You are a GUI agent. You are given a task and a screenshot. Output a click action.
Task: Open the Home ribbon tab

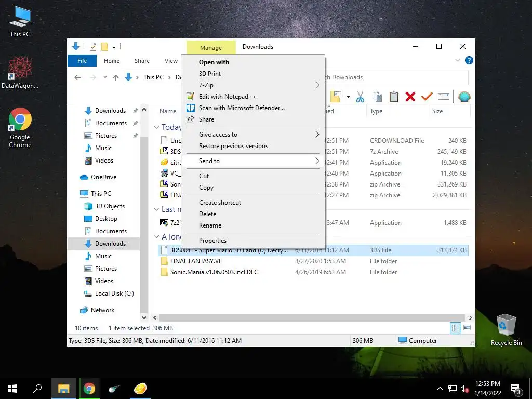point(112,61)
